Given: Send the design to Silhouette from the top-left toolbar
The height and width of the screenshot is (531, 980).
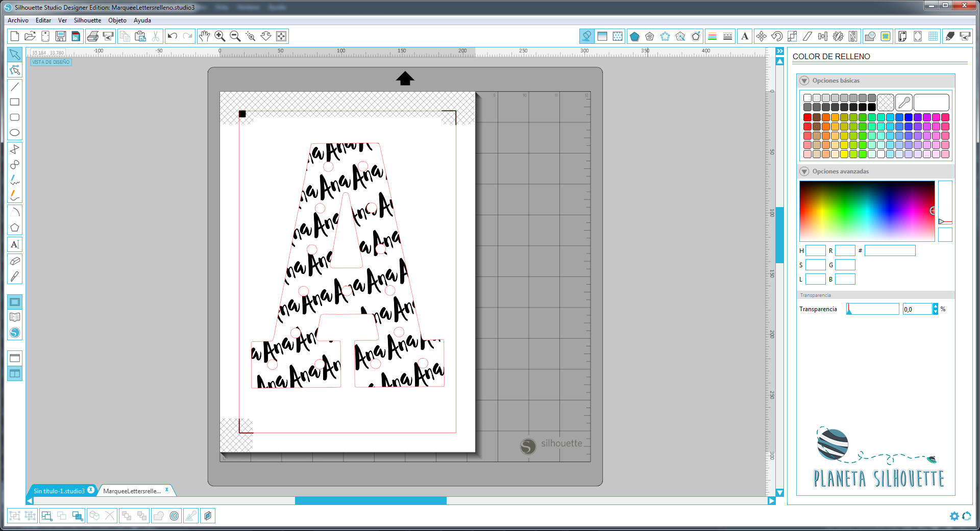Looking at the screenshot, I should click(x=108, y=36).
